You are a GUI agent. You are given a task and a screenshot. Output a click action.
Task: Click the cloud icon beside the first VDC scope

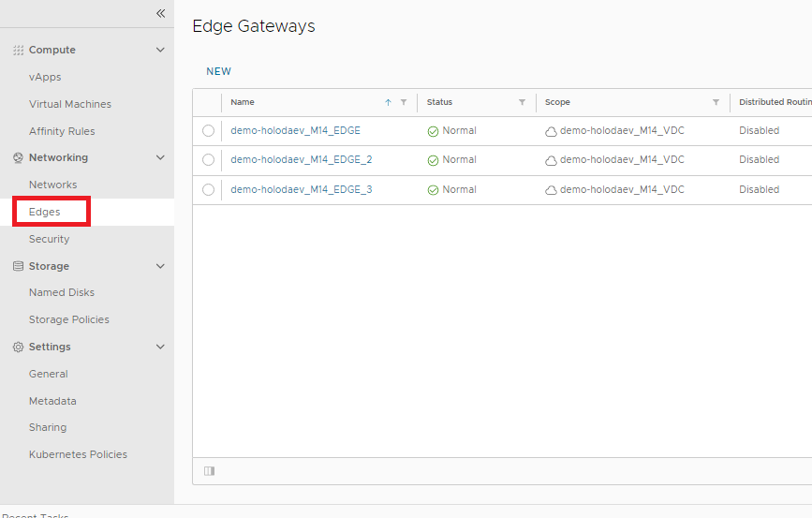point(551,131)
